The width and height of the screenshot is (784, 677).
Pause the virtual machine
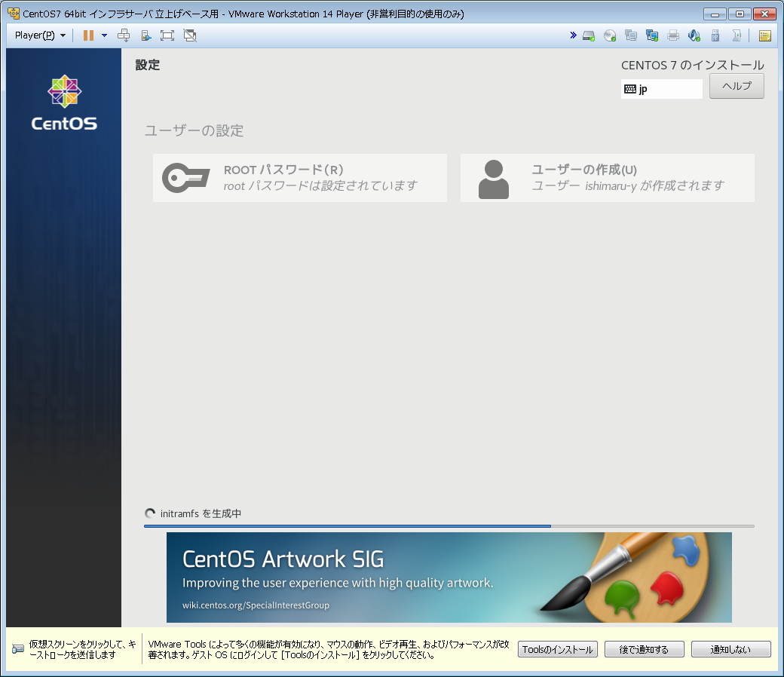click(x=88, y=35)
